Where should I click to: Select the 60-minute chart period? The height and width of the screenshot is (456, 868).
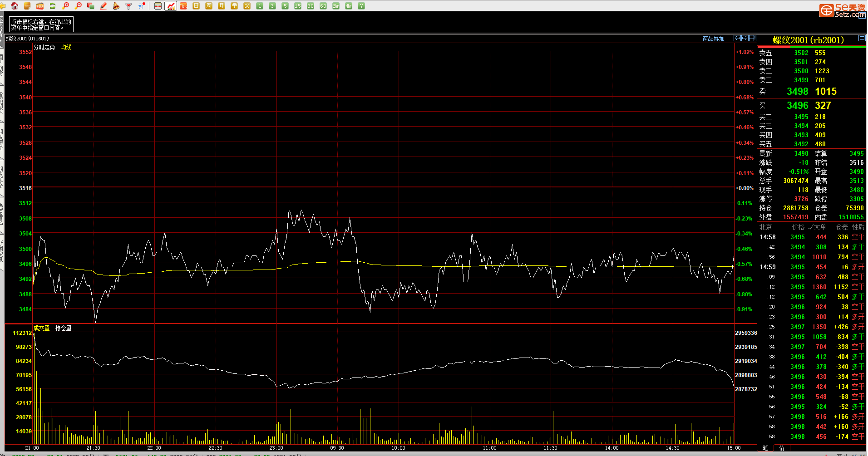coord(323,6)
